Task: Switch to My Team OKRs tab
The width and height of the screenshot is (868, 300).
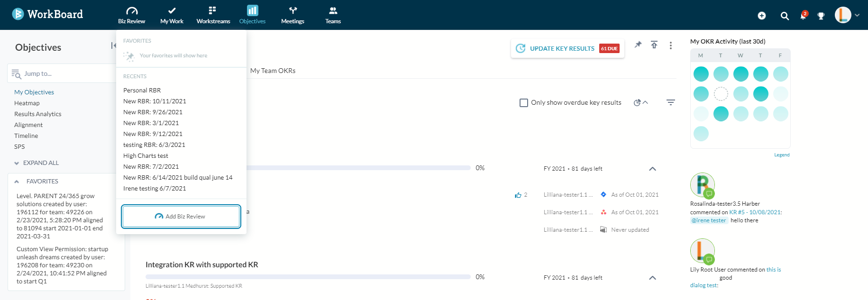Action: 273,71
